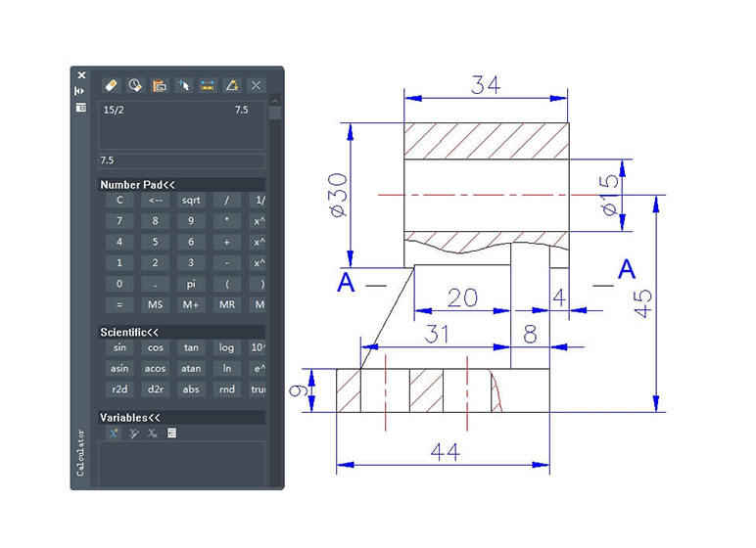The image size is (756, 548).
Task: Click the number 0 key
Action: pos(119,284)
